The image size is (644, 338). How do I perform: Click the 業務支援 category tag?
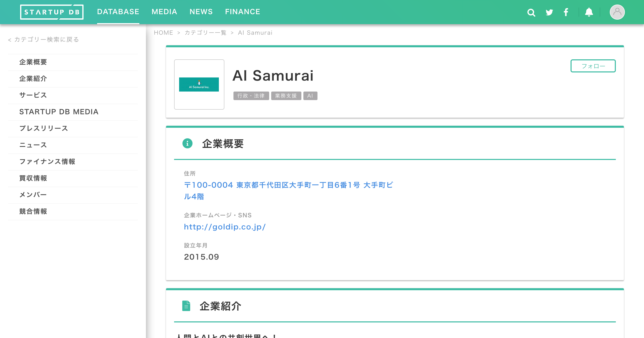coord(286,96)
